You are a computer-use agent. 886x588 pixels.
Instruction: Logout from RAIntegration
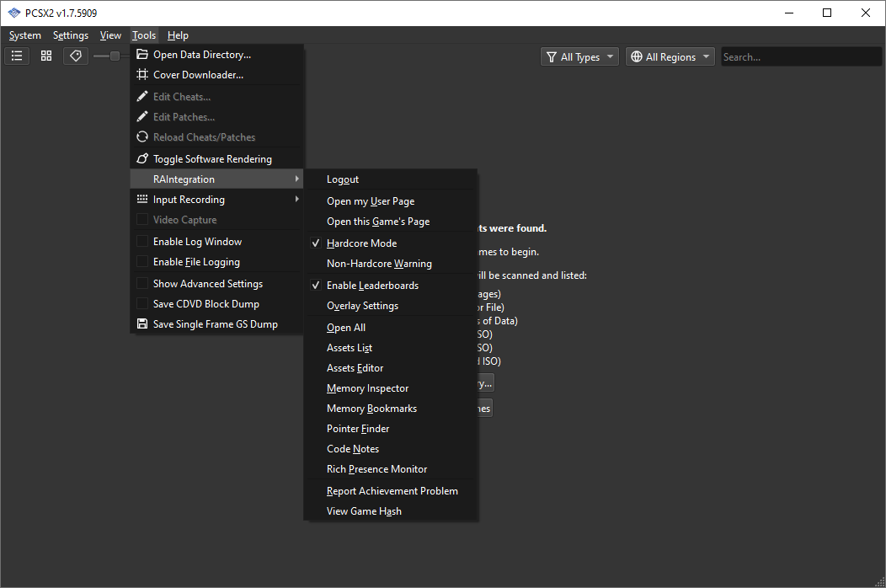[x=342, y=179]
